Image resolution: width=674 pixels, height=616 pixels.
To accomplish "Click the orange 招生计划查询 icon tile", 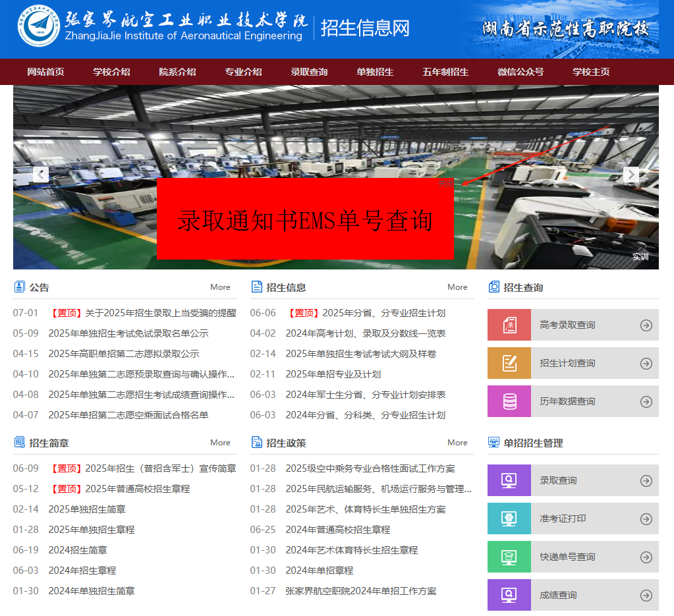I will click(x=509, y=363).
